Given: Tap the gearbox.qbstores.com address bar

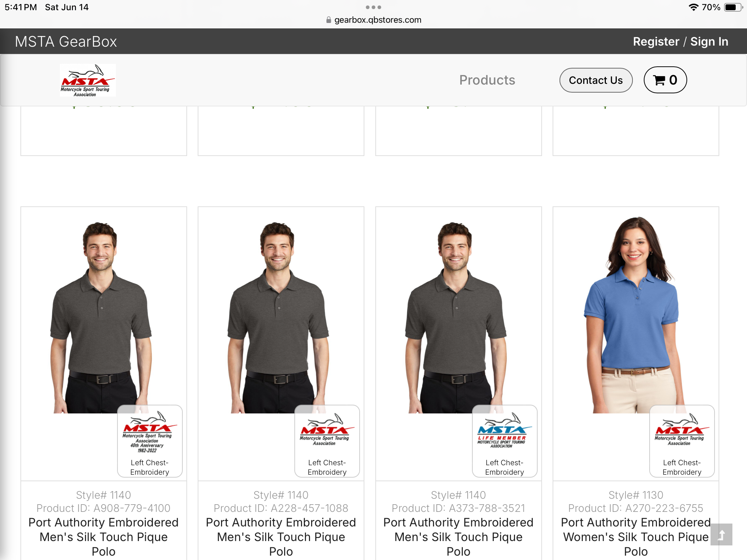Looking at the screenshot, I should [378, 20].
